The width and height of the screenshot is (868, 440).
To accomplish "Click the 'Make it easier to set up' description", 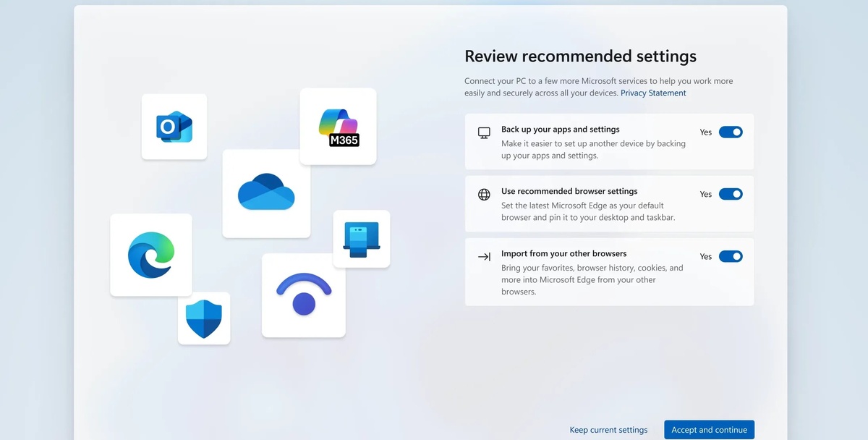I will (x=593, y=150).
